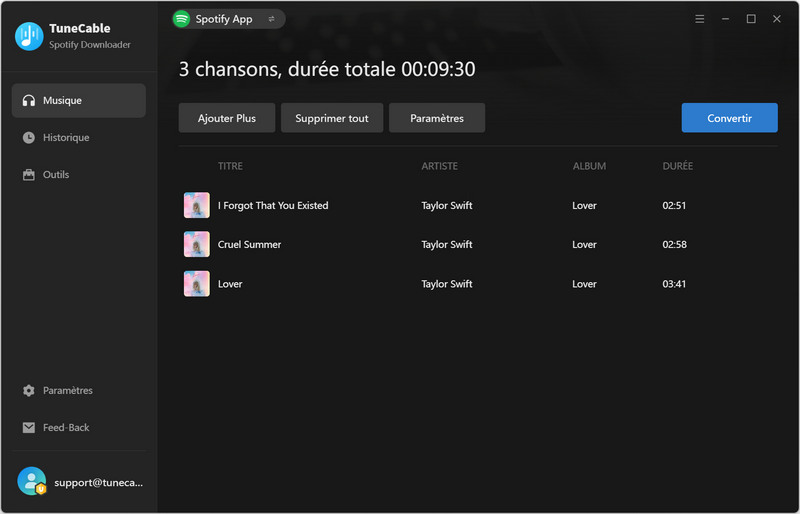Click the DURÉE column header
The width and height of the screenshot is (800, 514).
tap(678, 166)
